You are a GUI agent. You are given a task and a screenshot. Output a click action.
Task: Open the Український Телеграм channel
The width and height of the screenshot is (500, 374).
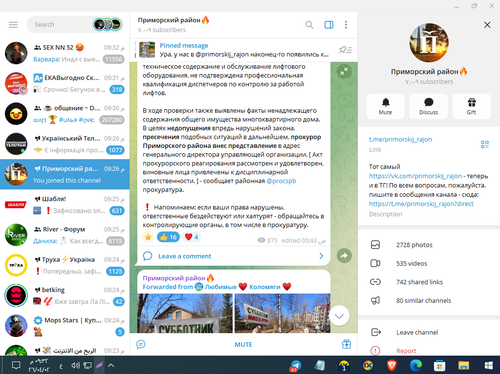pos(65,144)
